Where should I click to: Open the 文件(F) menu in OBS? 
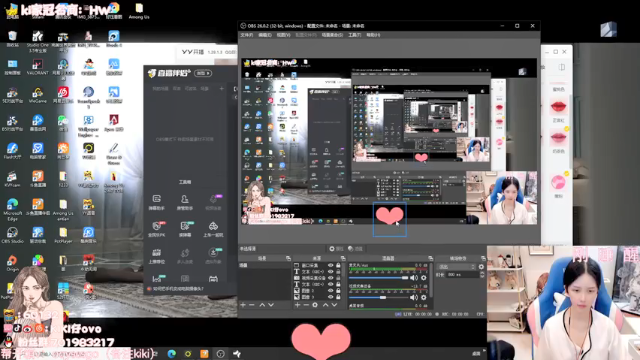coord(247,35)
